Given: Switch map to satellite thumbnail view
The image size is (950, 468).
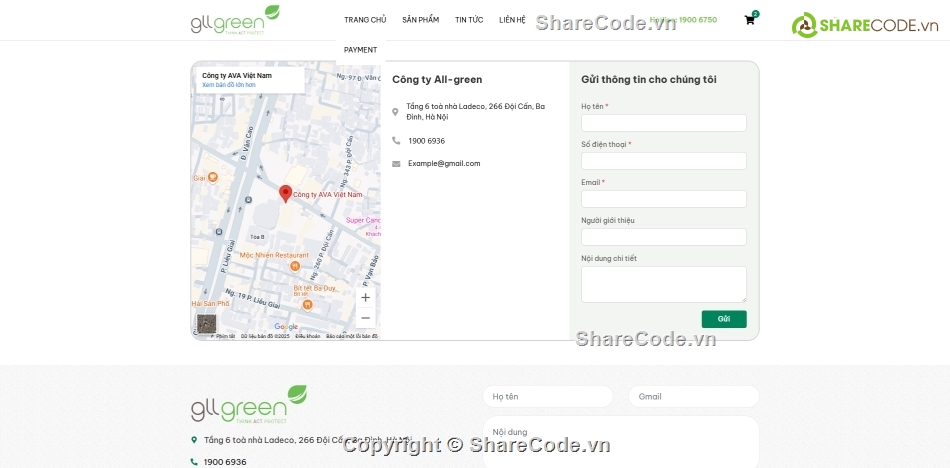Looking at the screenshot, I should 207,324.
